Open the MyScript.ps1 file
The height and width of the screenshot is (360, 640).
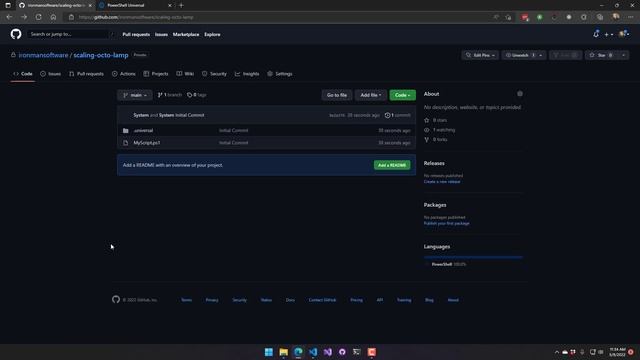click(147, 143)
